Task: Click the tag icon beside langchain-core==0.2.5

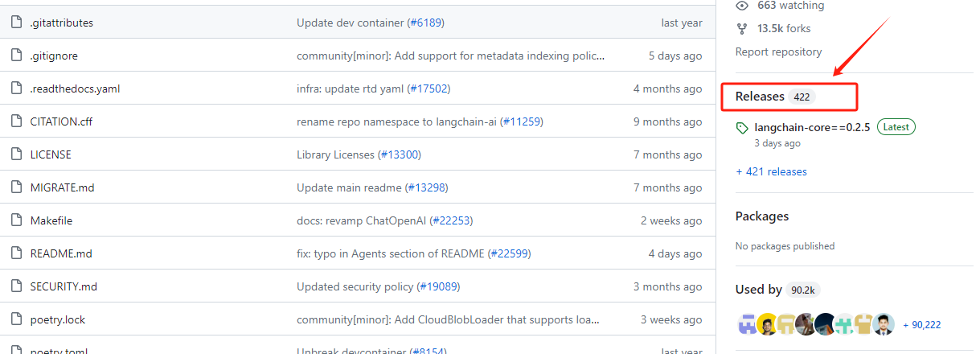Action: click(742, 128)
